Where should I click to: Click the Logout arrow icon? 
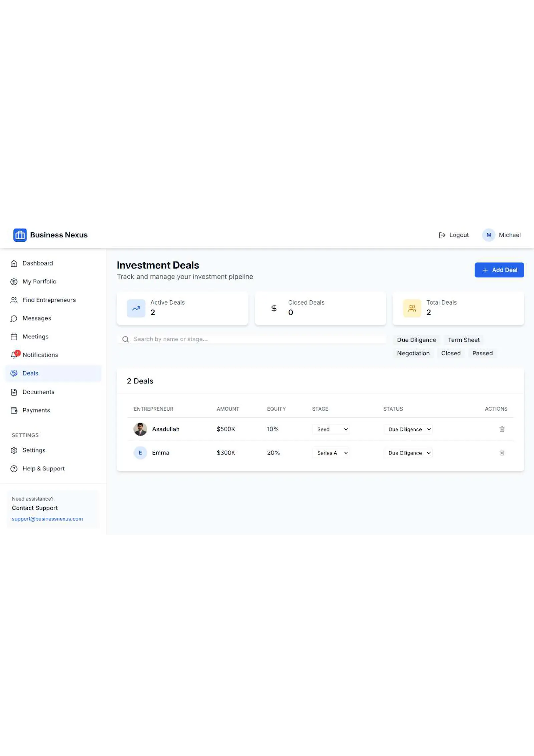[x=442, y=235]
